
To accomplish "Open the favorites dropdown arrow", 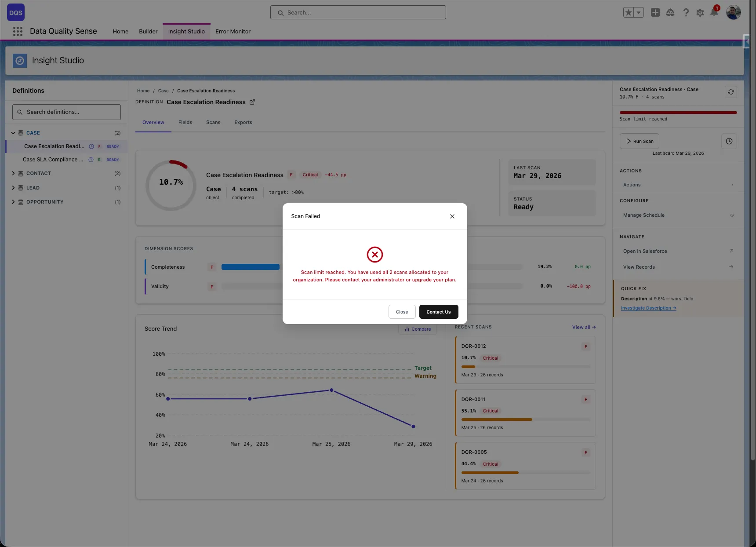I will pyautogui.click(x=638, y=12).
